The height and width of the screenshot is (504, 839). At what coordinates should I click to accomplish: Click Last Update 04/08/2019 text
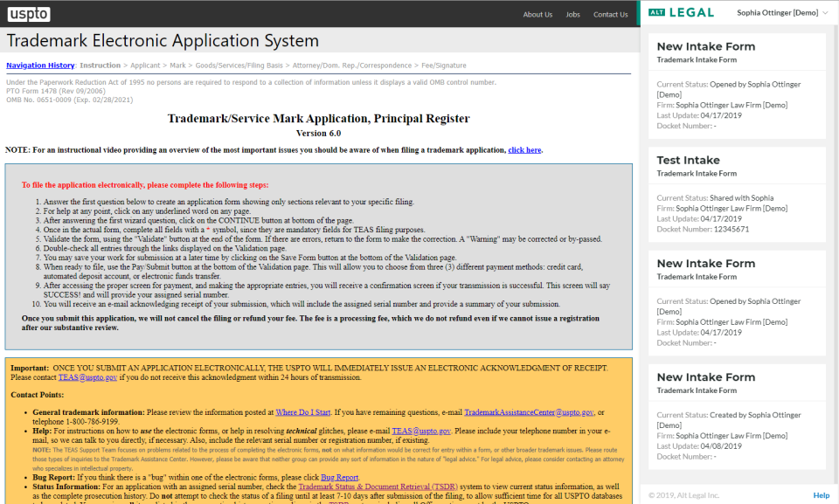pos(699,446)
